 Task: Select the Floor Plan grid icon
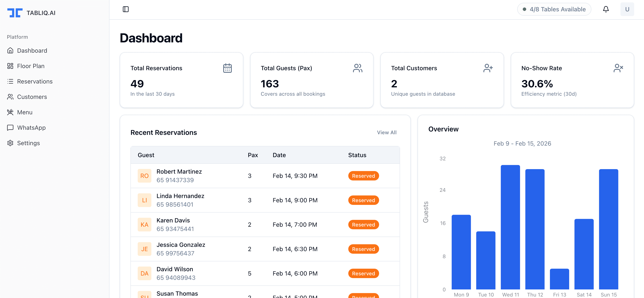tap(10, 66)
